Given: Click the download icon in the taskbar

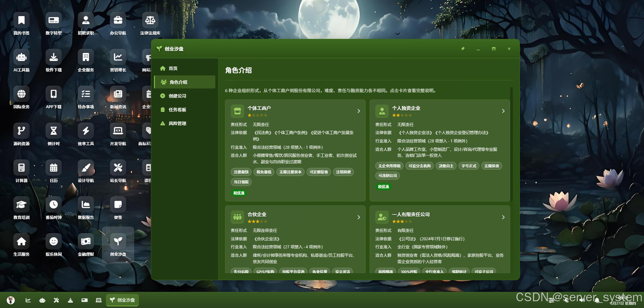Looking at the screenshot, I should tap(70, 300).
